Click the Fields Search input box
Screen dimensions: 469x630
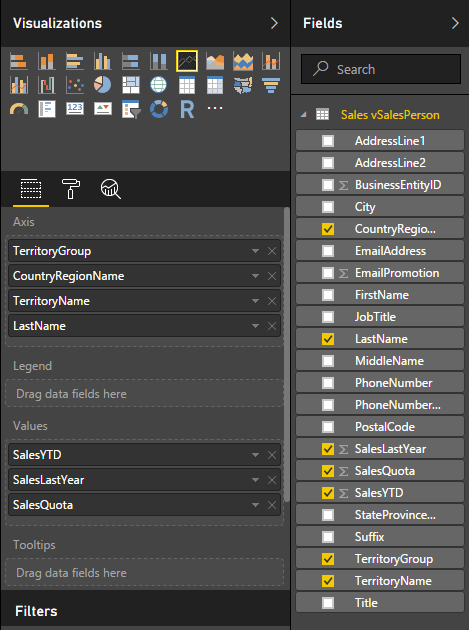coord(381,69)
